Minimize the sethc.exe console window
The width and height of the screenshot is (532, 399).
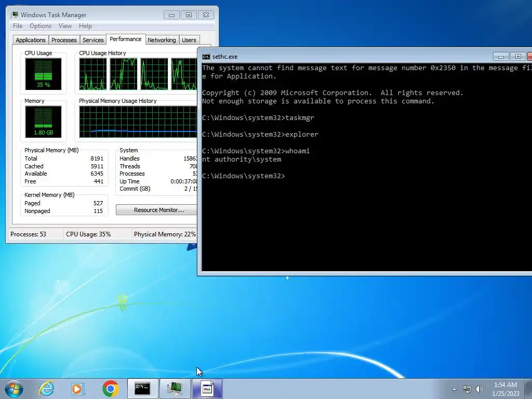click(x=501, y=57)
